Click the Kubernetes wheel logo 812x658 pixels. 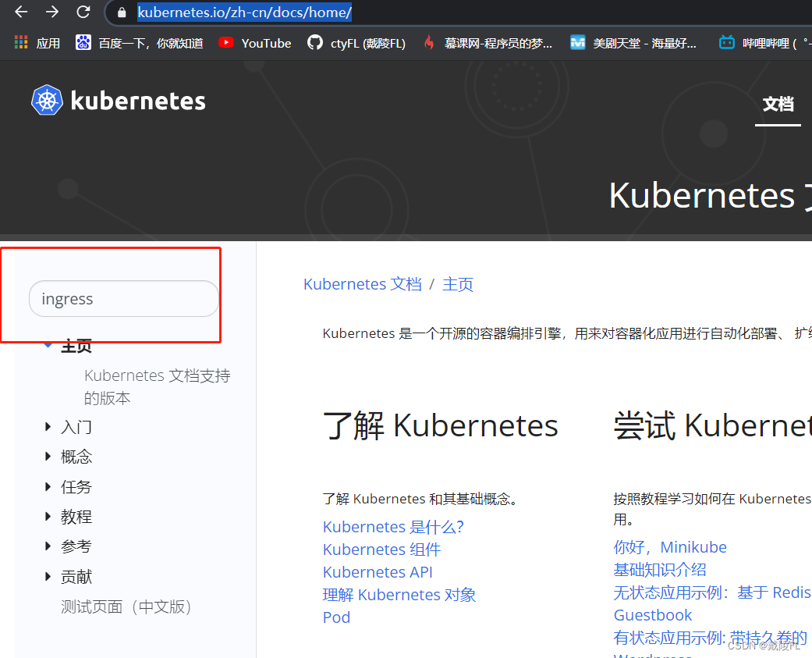tap(47, 100)
